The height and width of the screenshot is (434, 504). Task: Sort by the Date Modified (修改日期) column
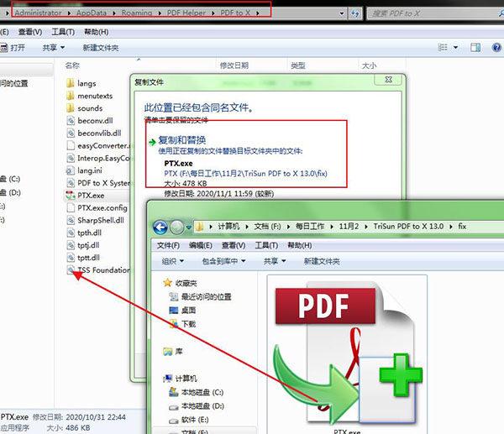pyautogui.click(x=236, y=65)
